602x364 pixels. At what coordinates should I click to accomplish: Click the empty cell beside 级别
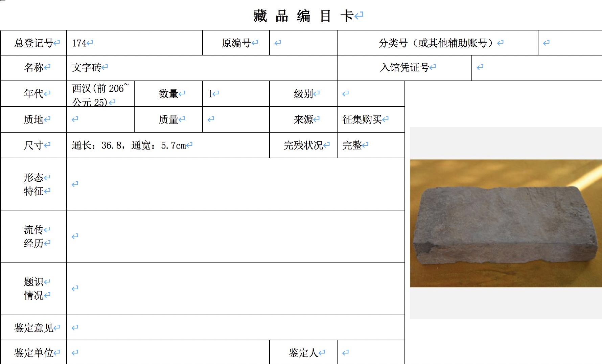pyautogui.click(x=371, y=94)
